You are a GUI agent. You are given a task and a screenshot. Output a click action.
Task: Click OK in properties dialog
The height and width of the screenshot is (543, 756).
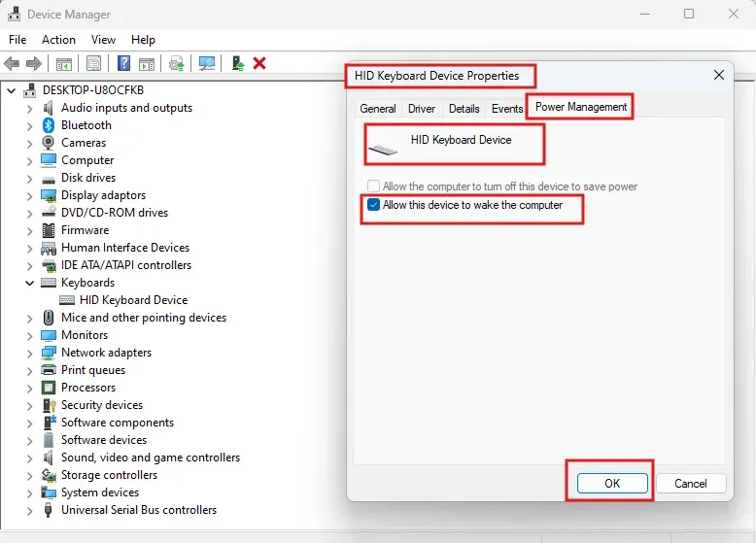pyautogui.click(x=612, y=483)
